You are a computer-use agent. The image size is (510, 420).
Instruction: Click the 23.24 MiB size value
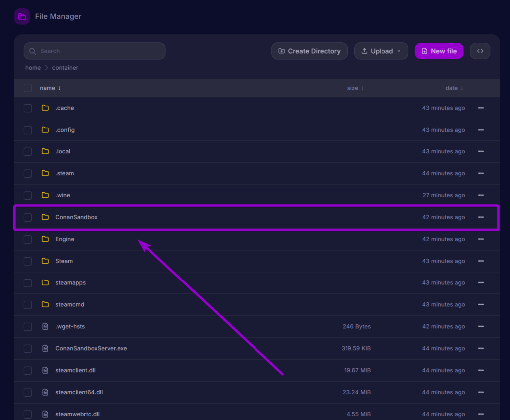coord(357,392)
